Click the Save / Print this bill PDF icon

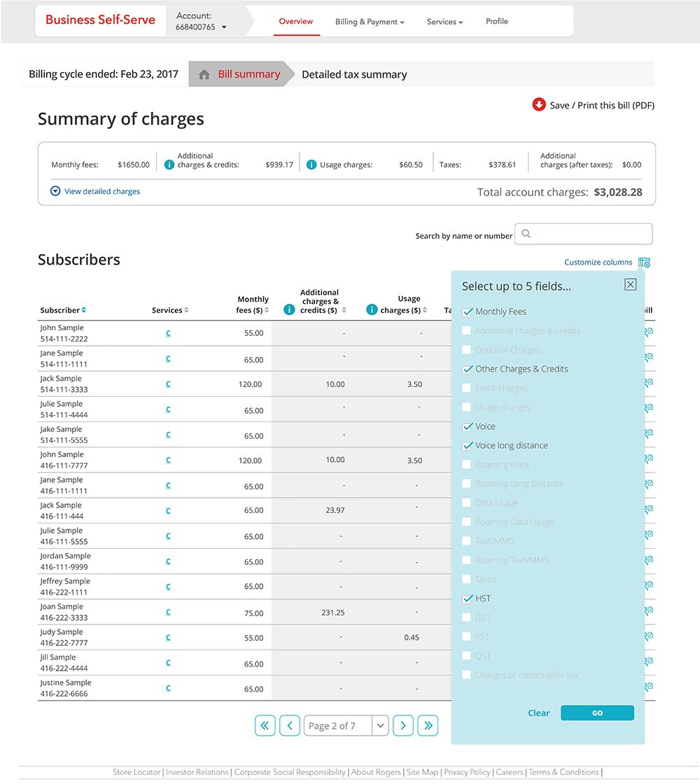(539, 105)
